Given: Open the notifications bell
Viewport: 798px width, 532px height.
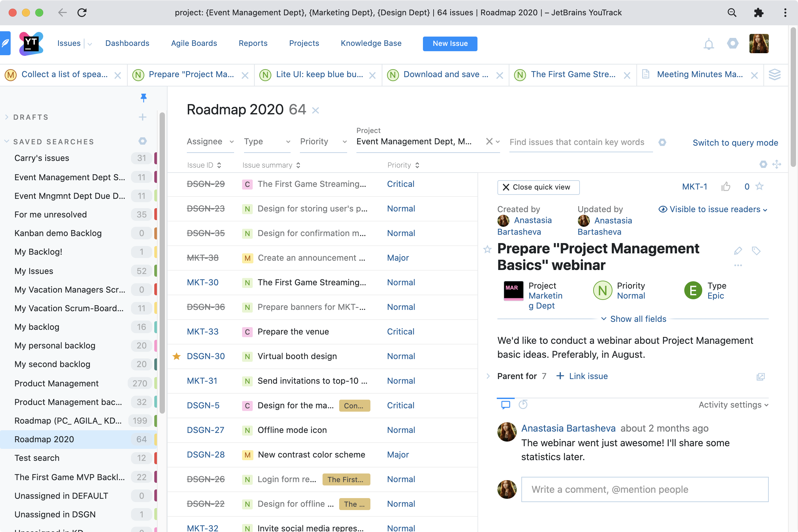Looking at the screenshot, I should (709, 44).
